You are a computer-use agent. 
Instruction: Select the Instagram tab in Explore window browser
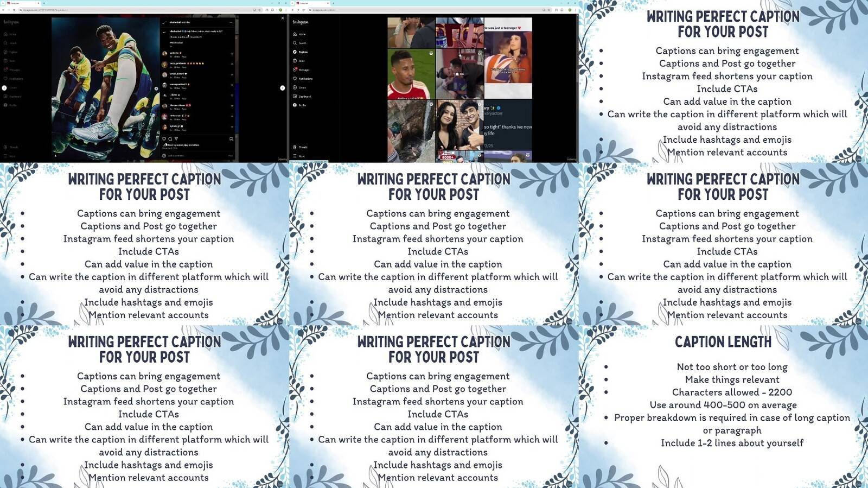point(312,3)
